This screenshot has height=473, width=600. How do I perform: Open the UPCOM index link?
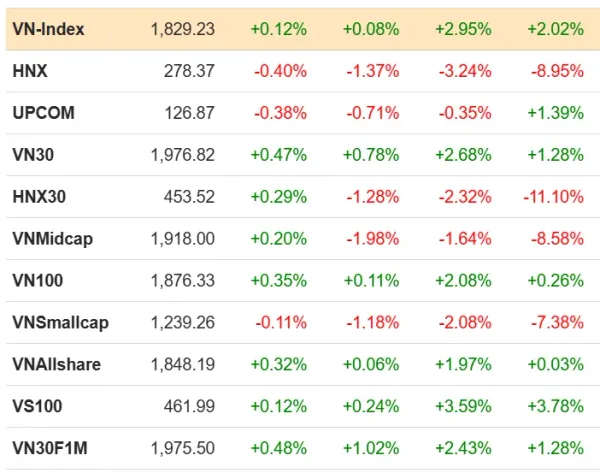[43, 113]
